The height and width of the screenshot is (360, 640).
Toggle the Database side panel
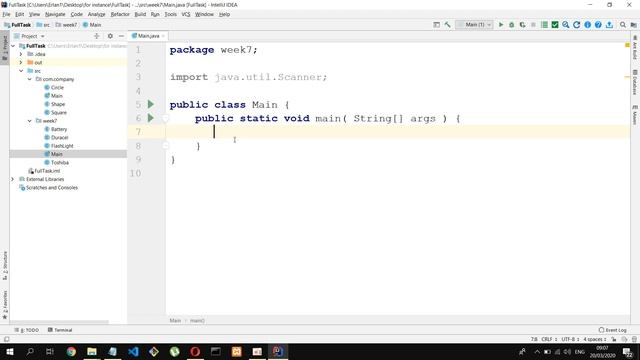pos(635,82)
